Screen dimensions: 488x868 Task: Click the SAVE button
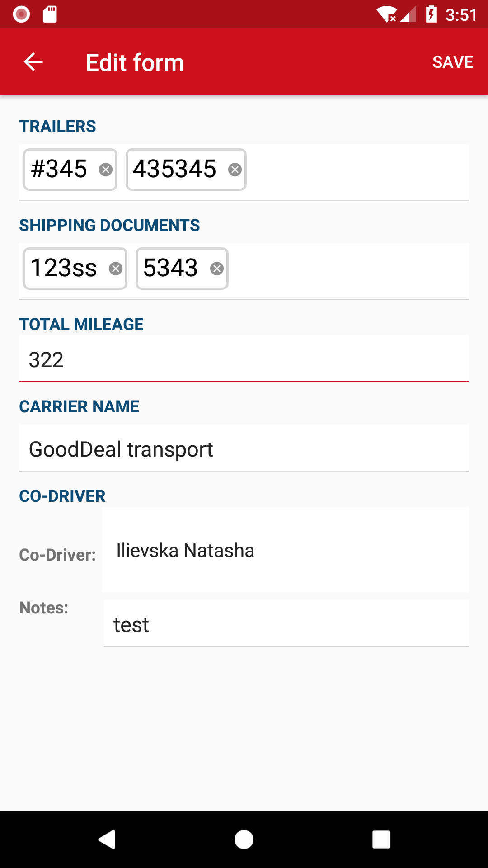point(453,62)
